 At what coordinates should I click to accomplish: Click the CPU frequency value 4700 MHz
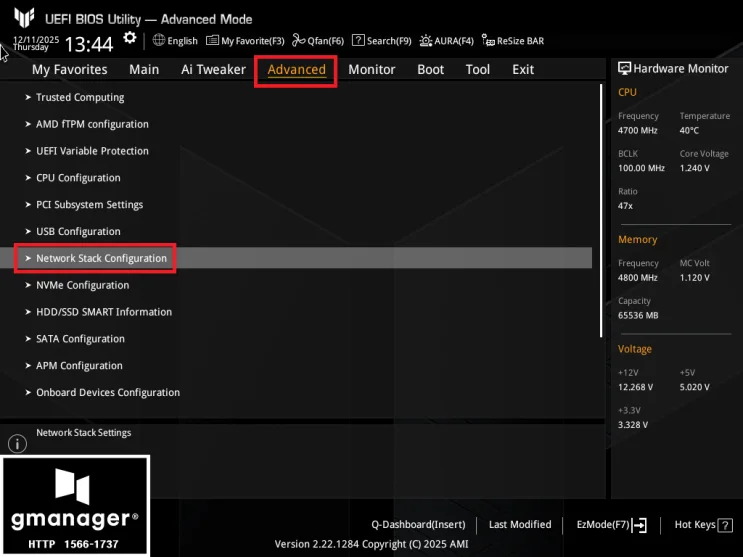coord(637,130)
